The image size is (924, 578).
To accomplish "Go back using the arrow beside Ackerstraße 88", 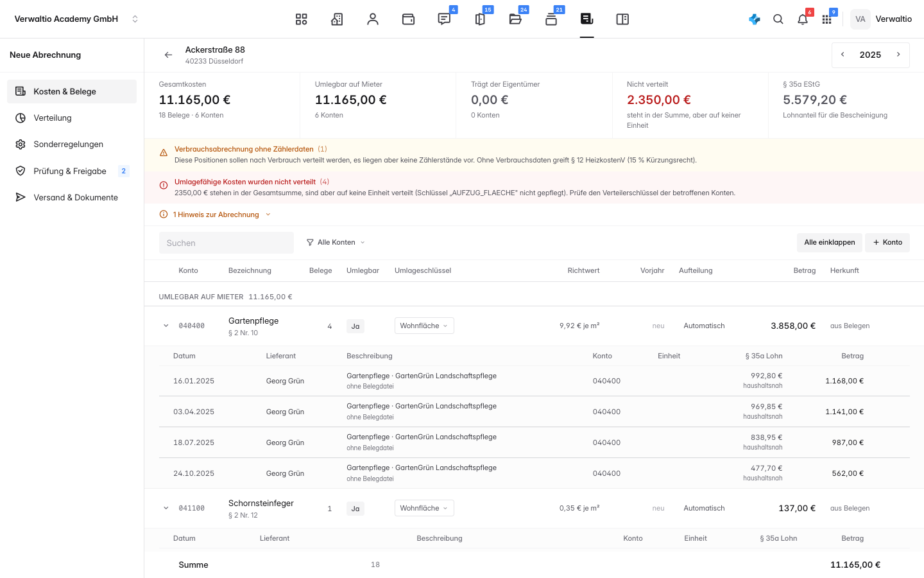I will pos(168,55).
